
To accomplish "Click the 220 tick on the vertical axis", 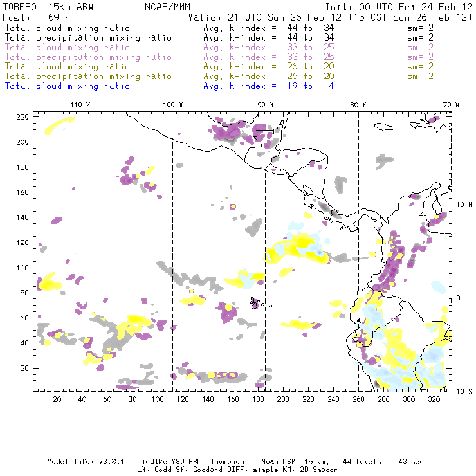I will point(23,116).
